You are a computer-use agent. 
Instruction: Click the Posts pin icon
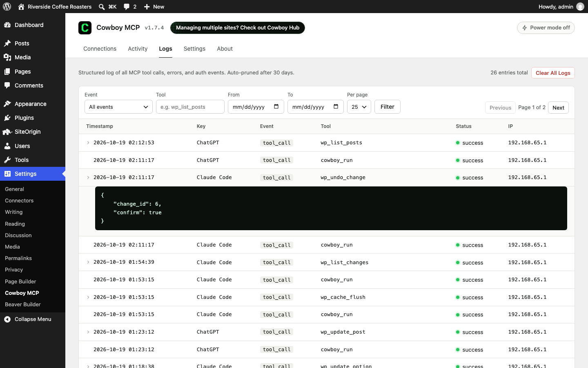click(7, 43)
